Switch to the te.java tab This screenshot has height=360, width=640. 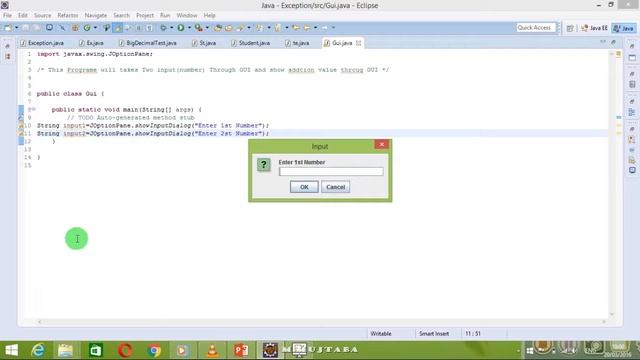pos(297,43)
